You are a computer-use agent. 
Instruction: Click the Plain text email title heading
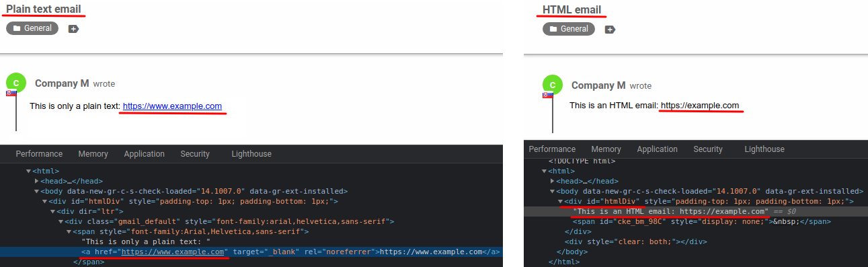[44, 9]
